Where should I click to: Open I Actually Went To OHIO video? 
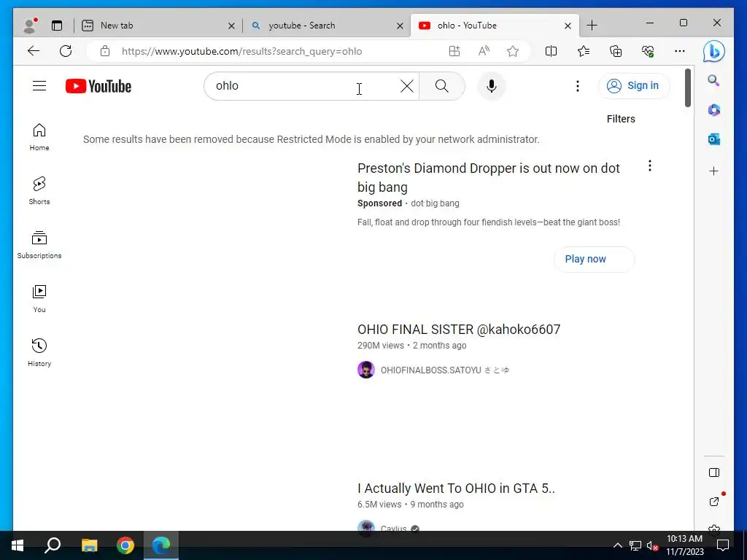(x=456, y=489)
